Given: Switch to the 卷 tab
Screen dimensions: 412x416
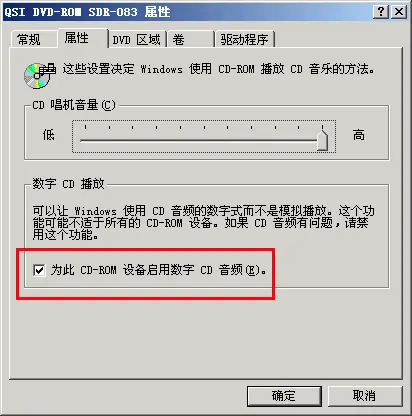Looking at the screenshot, I should [x=190, y=40].
